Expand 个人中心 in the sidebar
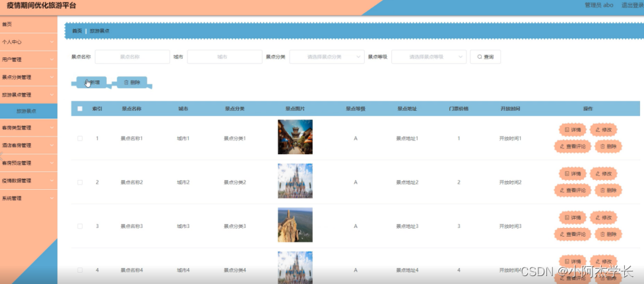Viewport: 644px width, 284px height. 29,42
